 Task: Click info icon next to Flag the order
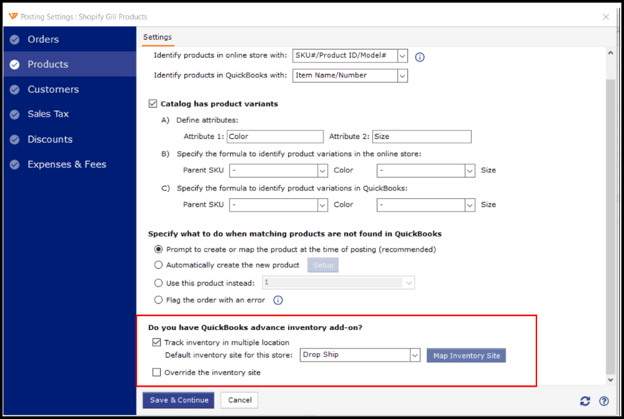coord(278,300)
